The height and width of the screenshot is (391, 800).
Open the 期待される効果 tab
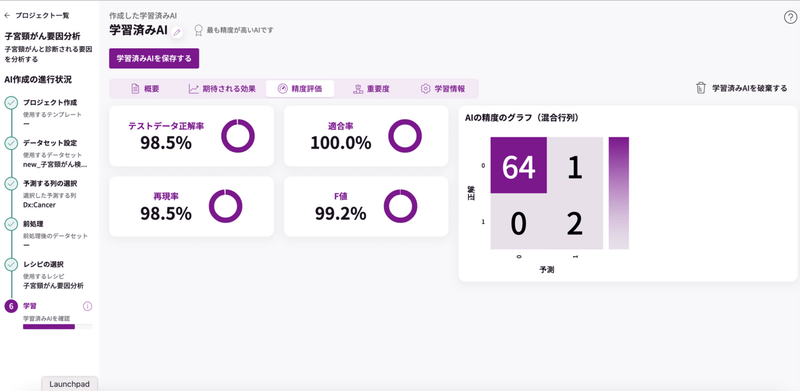(222, 89)
